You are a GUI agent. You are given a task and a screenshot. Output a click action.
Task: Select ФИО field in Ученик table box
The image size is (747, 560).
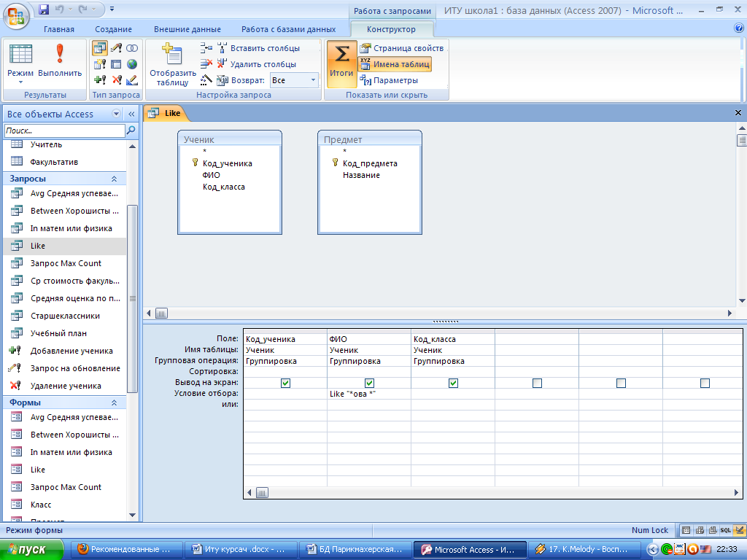212,175
